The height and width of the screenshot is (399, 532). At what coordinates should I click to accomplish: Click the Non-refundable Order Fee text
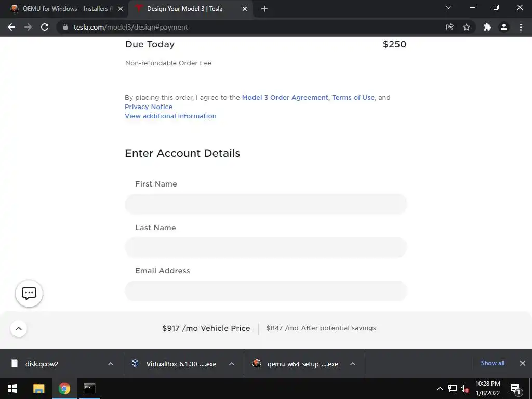[168, 63]
